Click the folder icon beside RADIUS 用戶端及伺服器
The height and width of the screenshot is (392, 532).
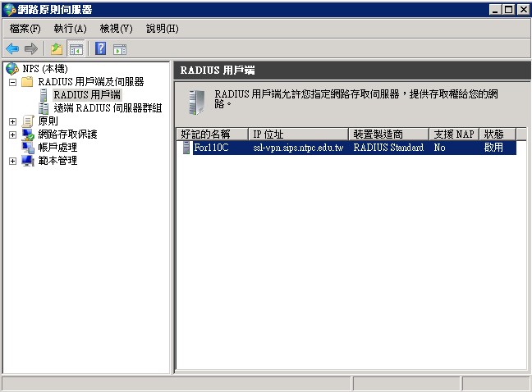pyautogui.click(x=27, y=82)
